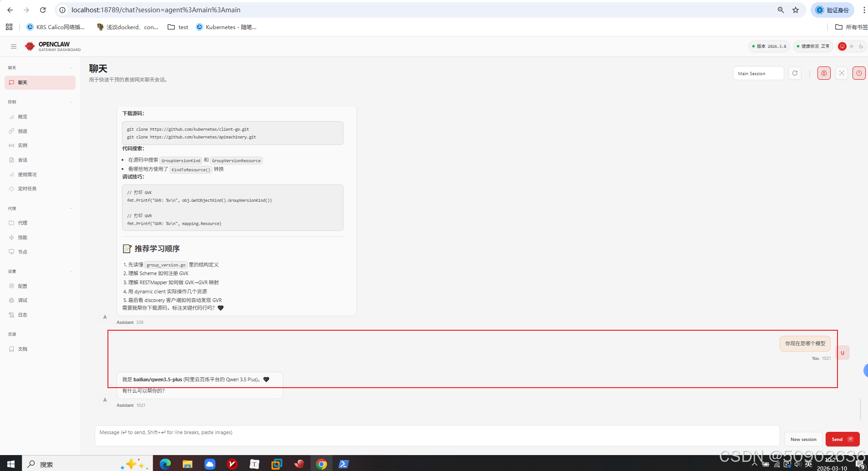This screenshot has height=471, width=868.
Task: Start a New session
Action: (803, 439)
